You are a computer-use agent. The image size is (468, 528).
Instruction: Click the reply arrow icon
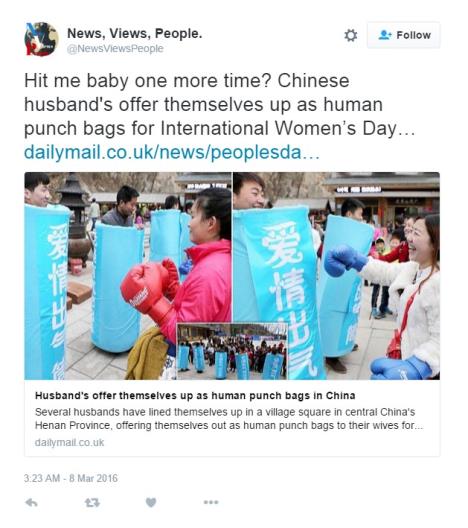(31, 503)
